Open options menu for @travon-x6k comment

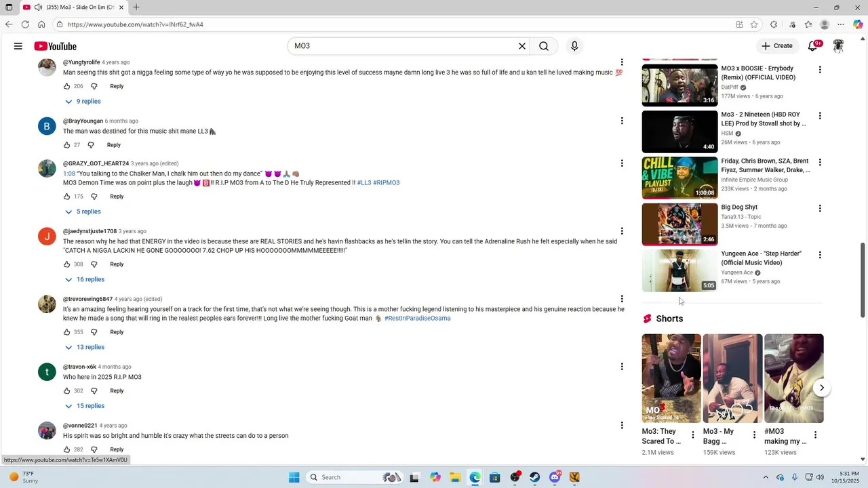click(622, 367)
